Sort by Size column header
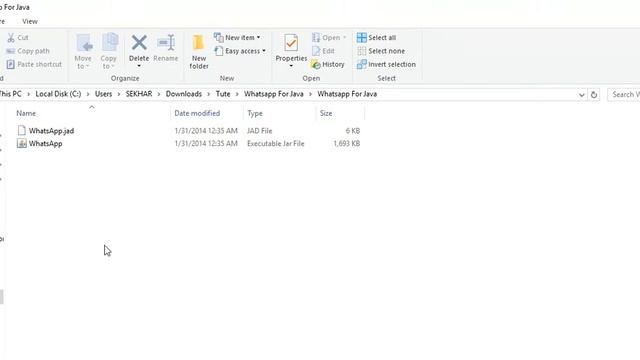Screen dimensions: 640x360 tap(326, 113)
